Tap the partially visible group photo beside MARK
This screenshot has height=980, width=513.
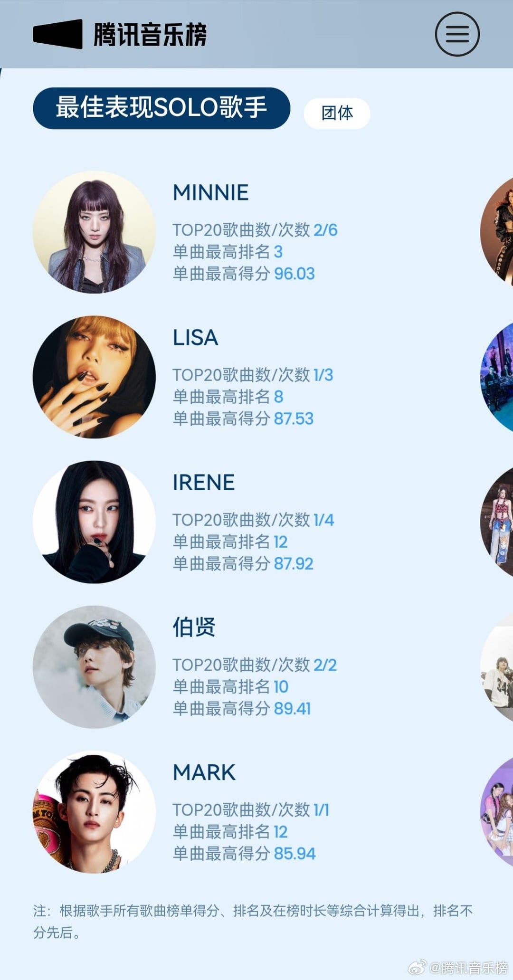(x=497, y=812)
